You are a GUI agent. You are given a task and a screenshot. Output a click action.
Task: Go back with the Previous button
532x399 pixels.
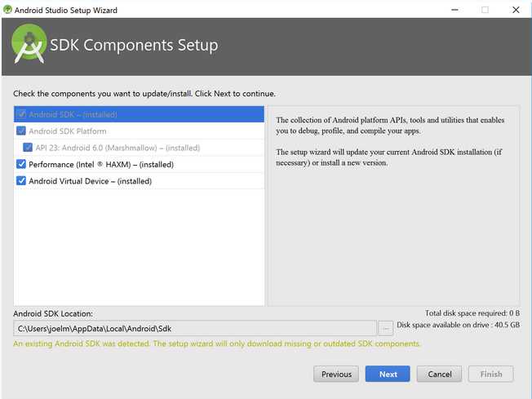pos(336,375)
